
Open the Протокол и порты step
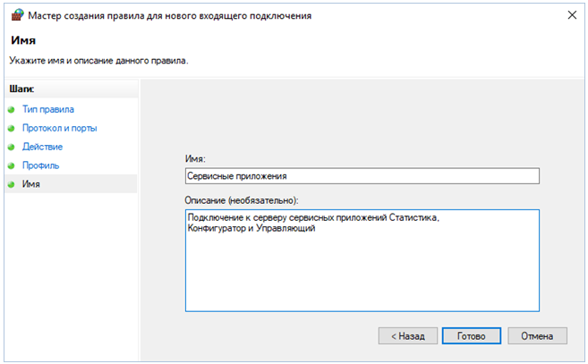(60, 128)
